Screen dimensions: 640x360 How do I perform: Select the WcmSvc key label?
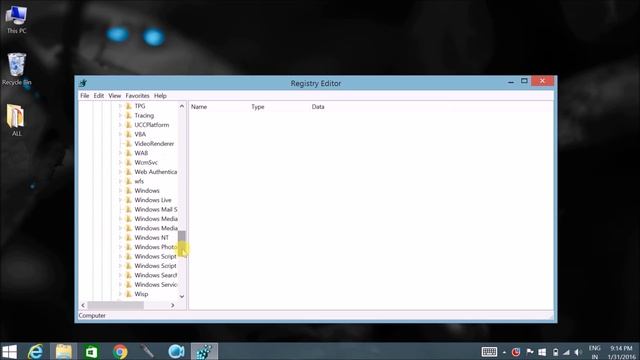(x=146, y=162)
